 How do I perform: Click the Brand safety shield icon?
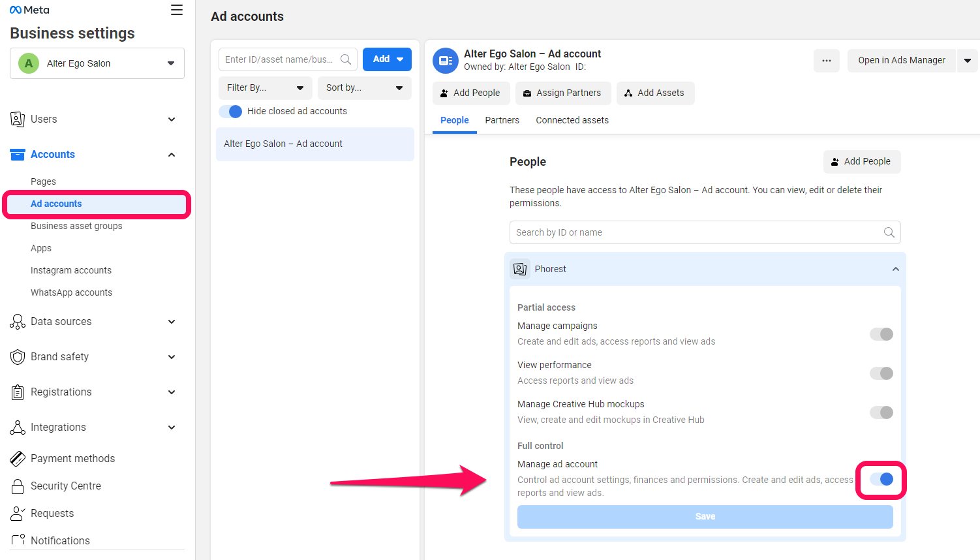click(18, 357)
